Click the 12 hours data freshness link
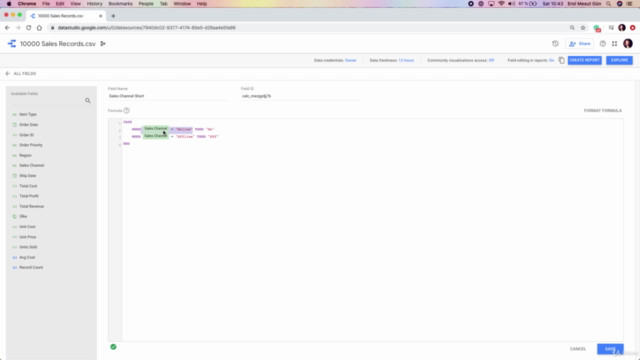Viewport: 640px width, 360px height. (x=406, y=60)
